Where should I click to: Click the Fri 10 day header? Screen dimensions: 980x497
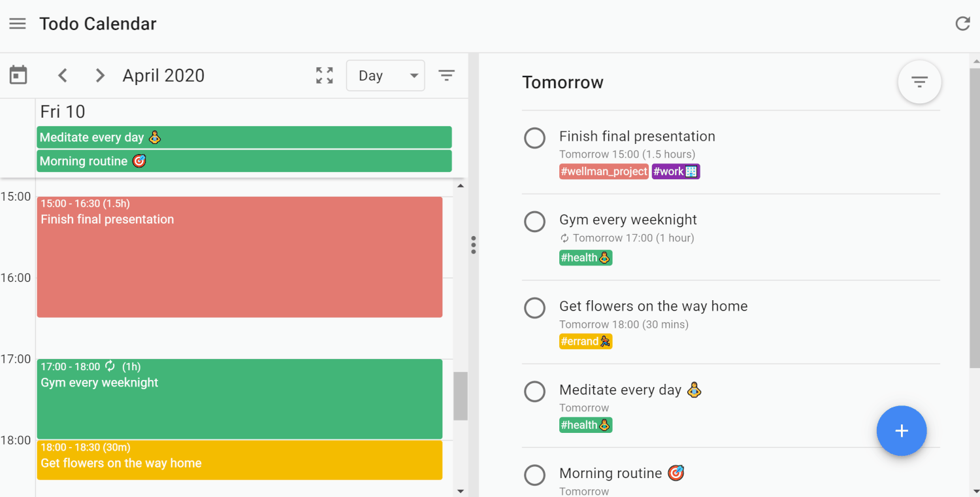pos(63,112)
